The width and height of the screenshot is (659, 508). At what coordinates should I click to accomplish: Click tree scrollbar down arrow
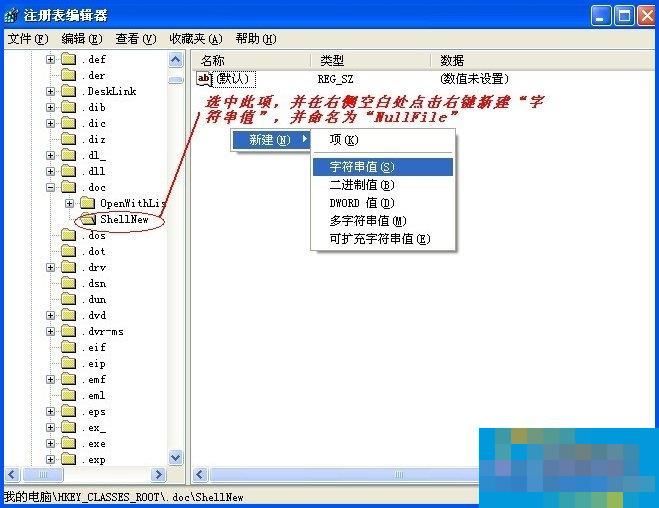pos(176,457)
